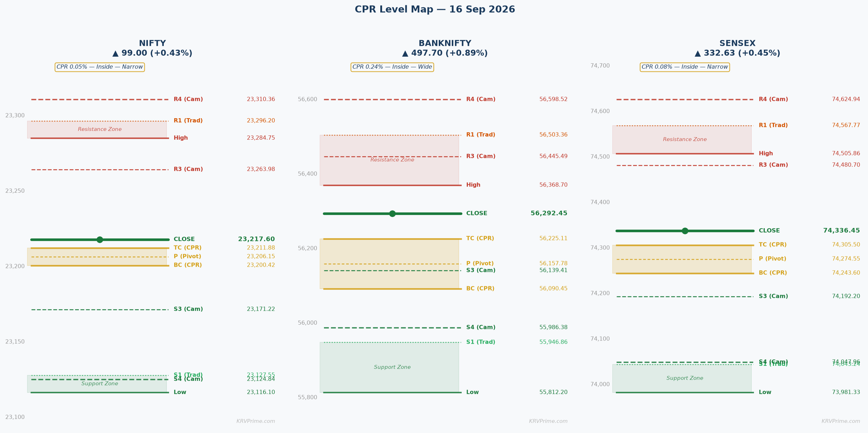Viewport: 868px width, 433px height.
Task: Select NIFTY R1 (Trad) value 23,296.20
Action: point(261,121)
